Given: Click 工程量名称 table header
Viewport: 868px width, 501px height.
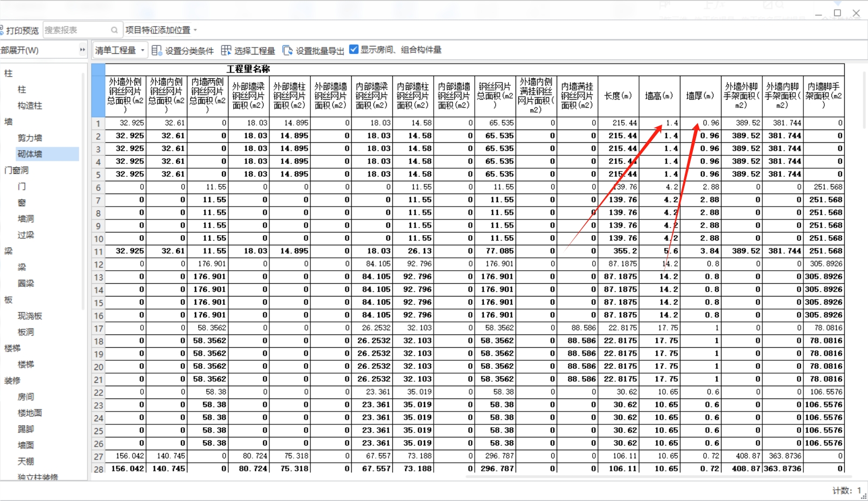Looking at the screenshot, I should coord(248,69).
